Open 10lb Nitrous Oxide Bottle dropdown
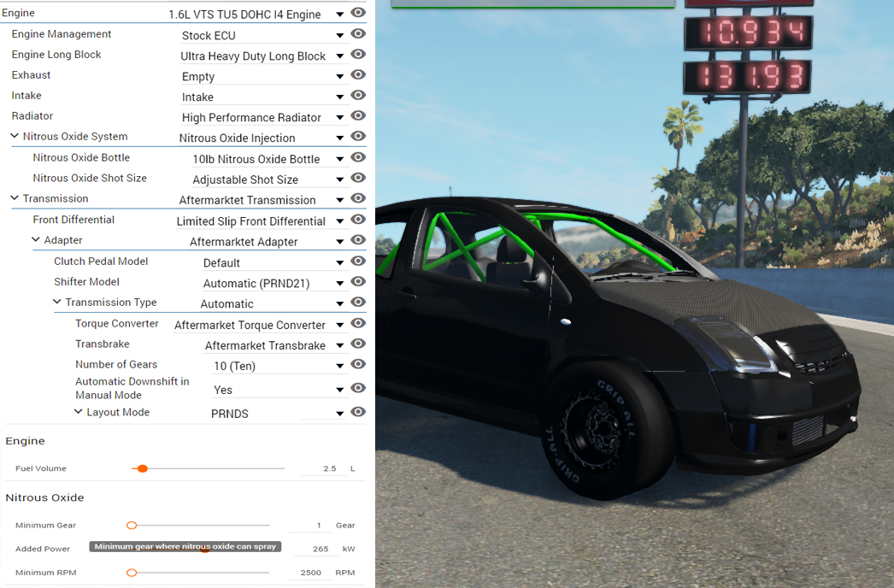Viewport: 894px width, 588px height. 268,159
